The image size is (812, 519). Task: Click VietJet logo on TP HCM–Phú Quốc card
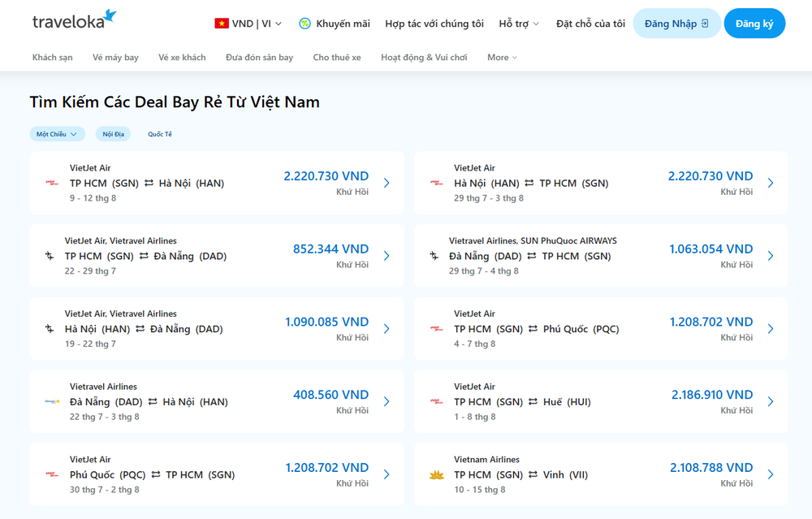[437, 329]
